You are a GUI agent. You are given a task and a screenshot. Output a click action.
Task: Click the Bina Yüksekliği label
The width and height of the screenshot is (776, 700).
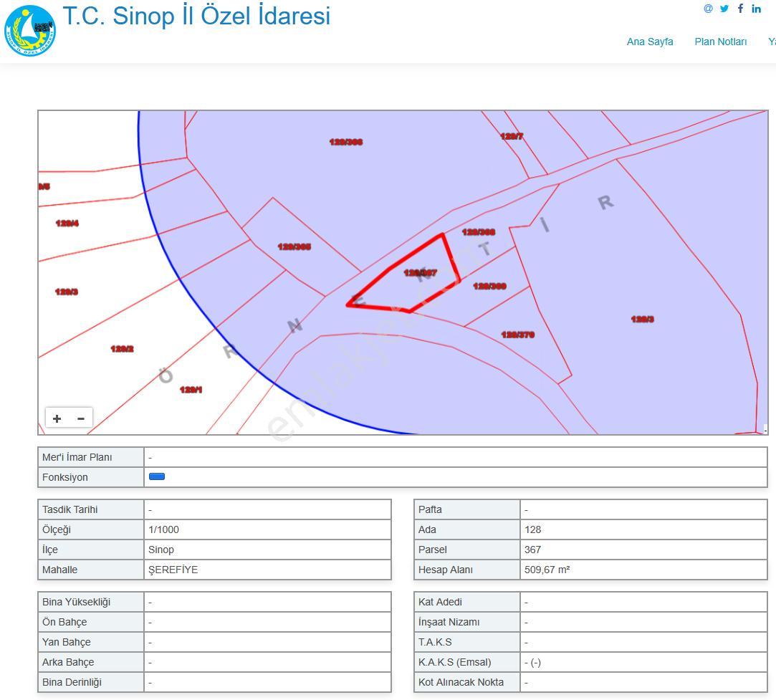76,602
